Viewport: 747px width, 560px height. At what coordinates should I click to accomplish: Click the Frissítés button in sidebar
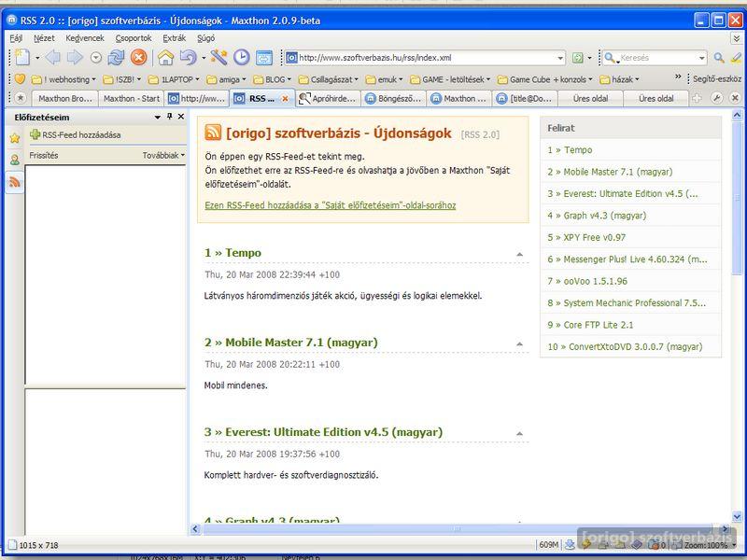(44, 155)
